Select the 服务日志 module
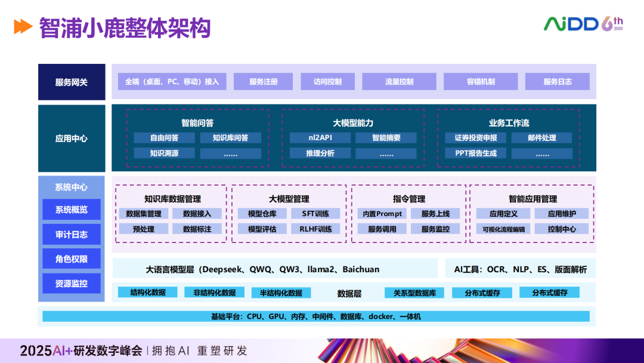 pyautogui.click(x=557, y=81)
